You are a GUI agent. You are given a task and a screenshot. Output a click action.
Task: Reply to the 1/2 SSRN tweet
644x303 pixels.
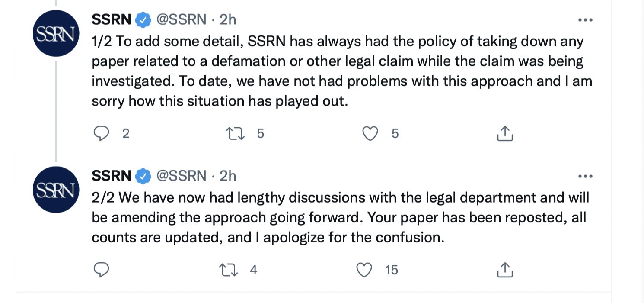[x=101, y=134]
